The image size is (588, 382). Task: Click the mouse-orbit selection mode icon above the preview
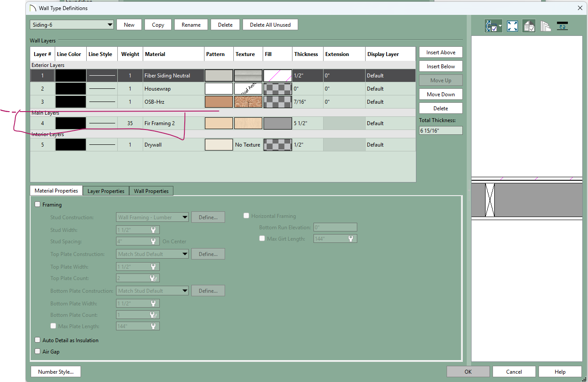pos(493,26)
